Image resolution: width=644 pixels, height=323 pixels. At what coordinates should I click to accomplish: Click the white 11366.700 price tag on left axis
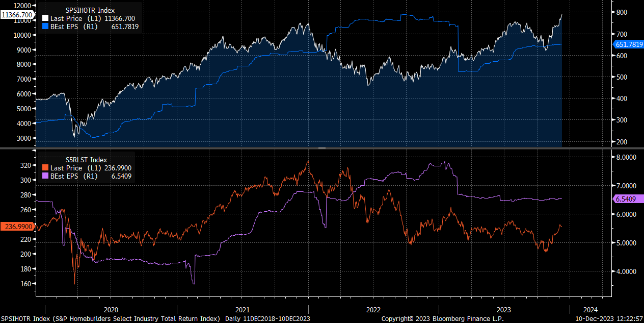[17, 15]
